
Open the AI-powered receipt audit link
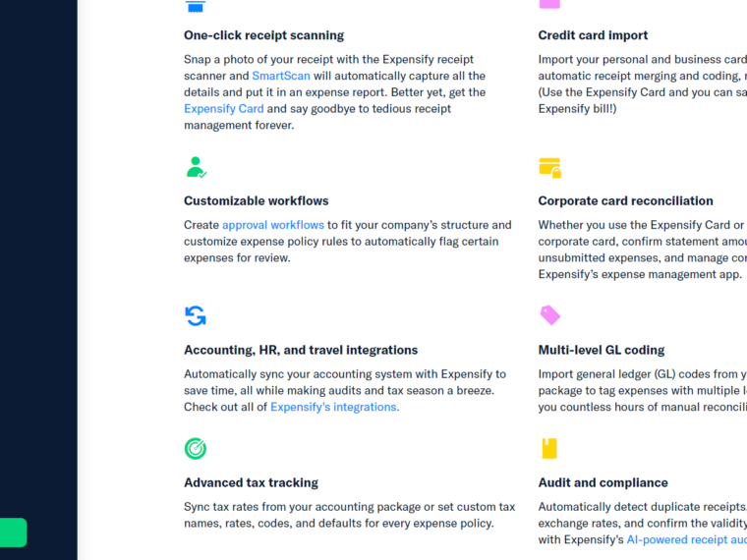[x=686, y=539]
